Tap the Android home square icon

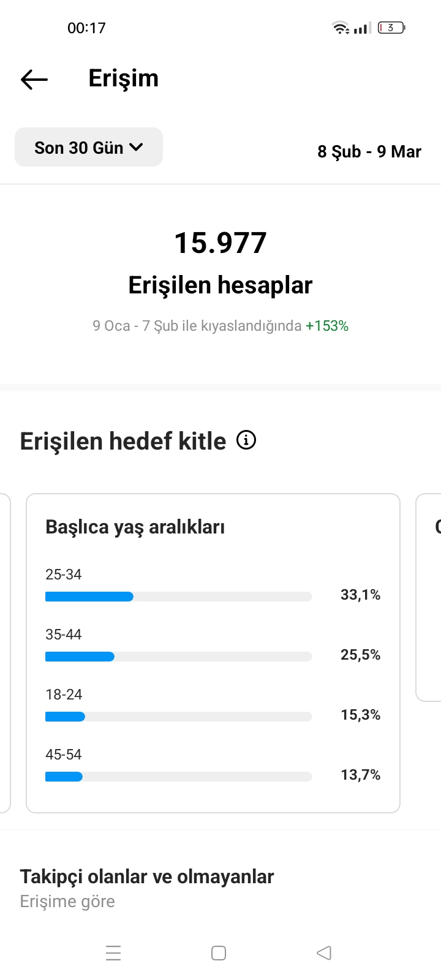219,953
